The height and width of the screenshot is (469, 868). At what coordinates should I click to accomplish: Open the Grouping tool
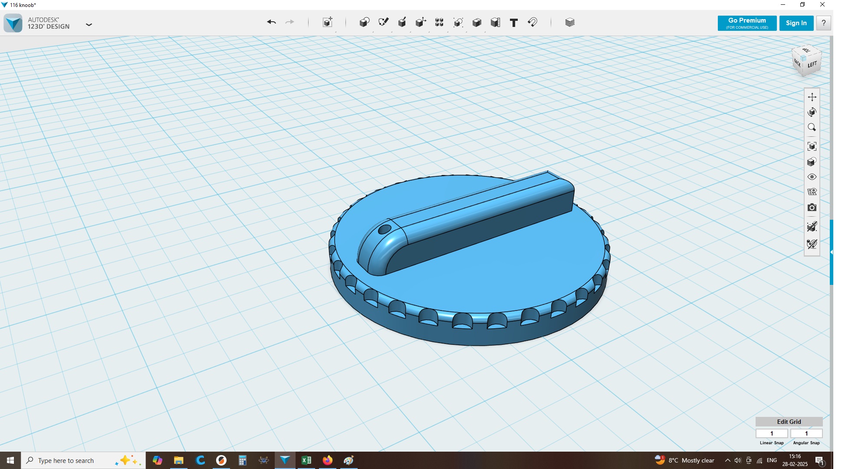[458, 22]
